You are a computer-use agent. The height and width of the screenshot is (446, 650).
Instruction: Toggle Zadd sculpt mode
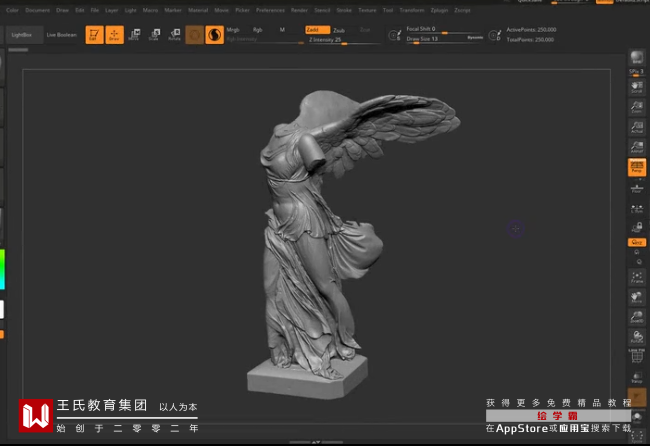click(318, 30)
